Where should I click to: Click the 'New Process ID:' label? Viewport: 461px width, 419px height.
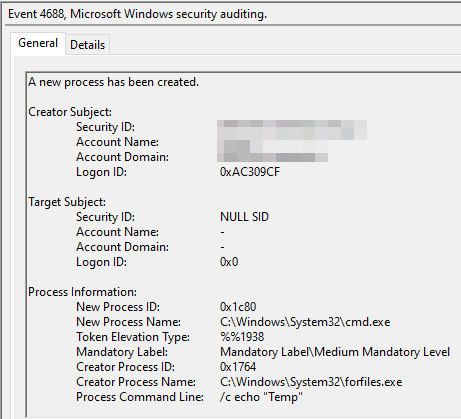pyautogui.click(x=118, y=307)
